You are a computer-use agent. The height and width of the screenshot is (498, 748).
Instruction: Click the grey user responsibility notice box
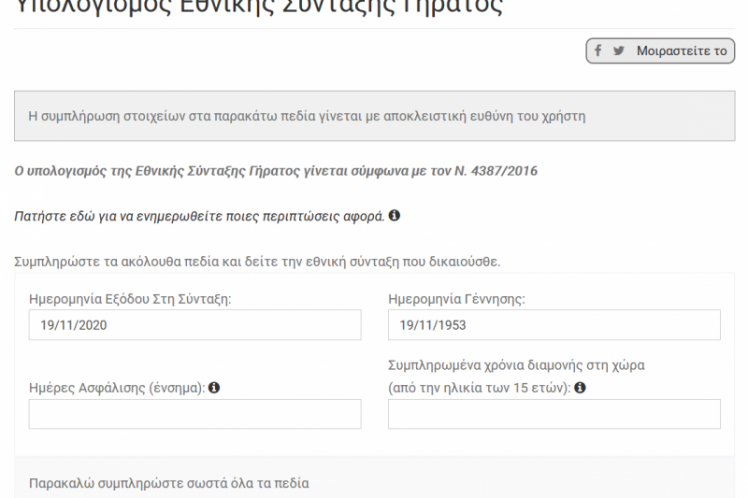(373, 115)
